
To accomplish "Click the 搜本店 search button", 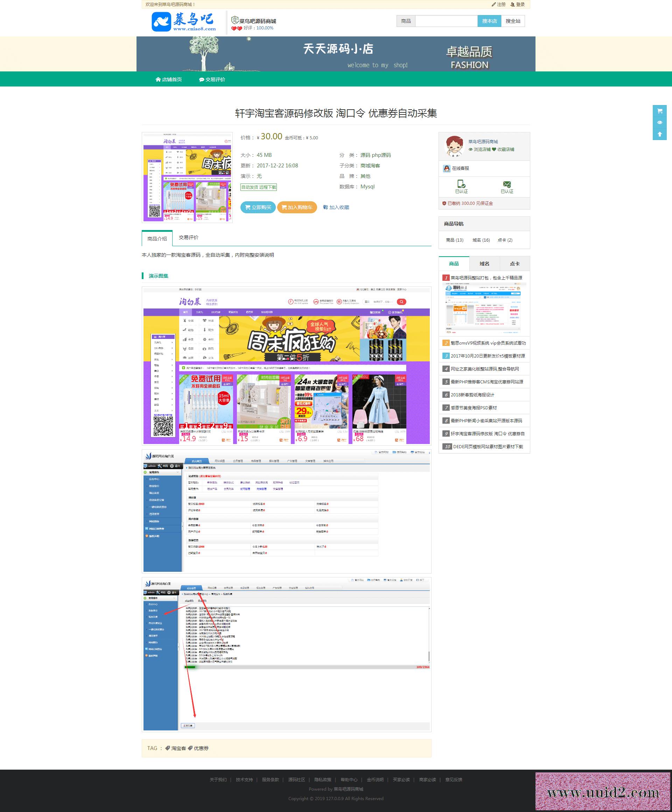I will 489,21.
